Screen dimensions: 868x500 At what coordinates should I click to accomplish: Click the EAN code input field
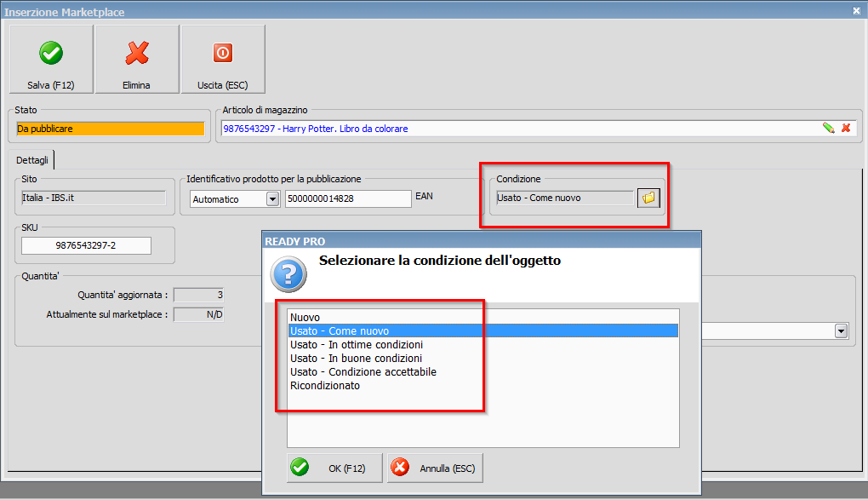(348, 198)
